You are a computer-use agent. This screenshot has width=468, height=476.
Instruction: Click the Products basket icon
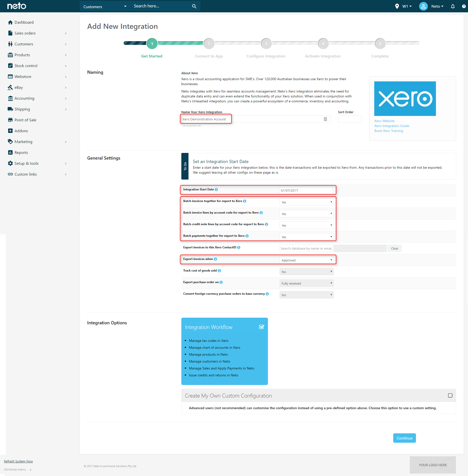[10, 55]
